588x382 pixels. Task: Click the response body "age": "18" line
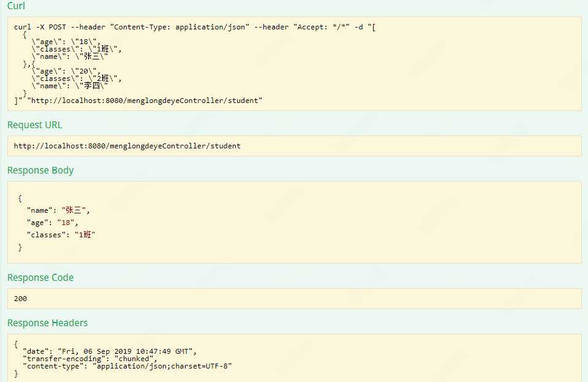[52, 223]
